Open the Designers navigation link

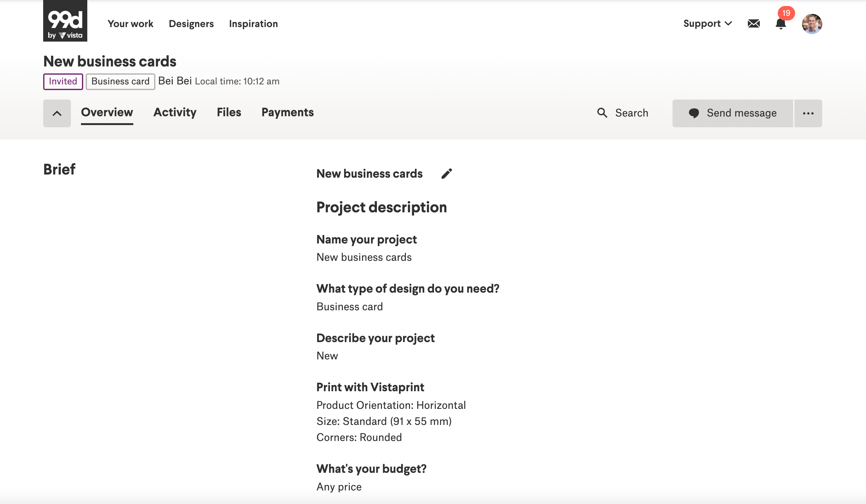click(191, 24)
